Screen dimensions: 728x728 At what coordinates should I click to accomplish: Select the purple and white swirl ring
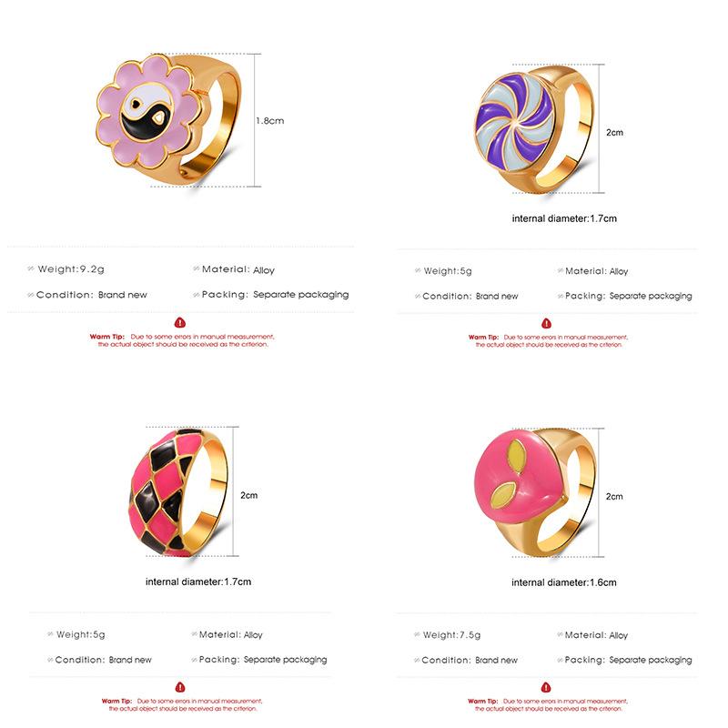(535, 130)
